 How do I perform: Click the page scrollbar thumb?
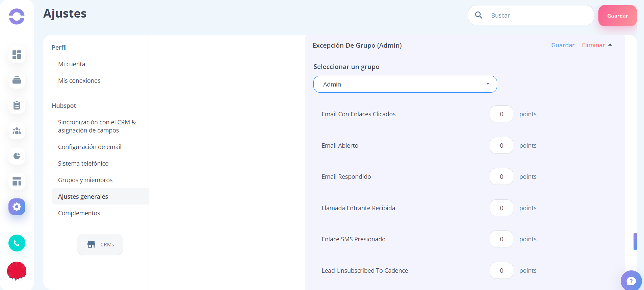pyautogui.click(x=635, y=241)
